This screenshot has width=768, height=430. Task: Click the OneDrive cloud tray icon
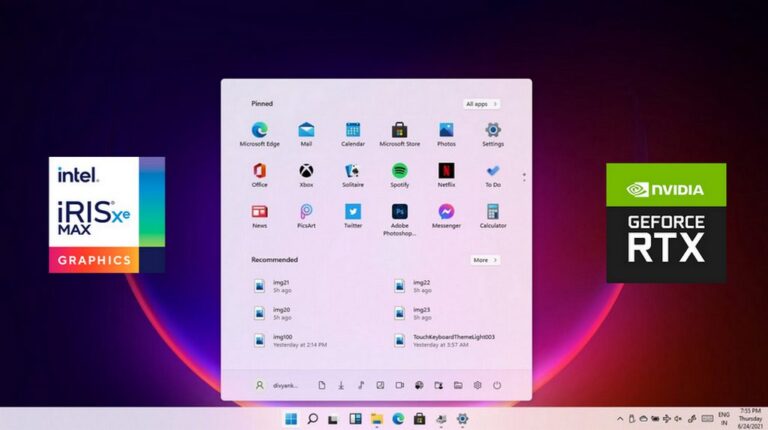[644, 419]
